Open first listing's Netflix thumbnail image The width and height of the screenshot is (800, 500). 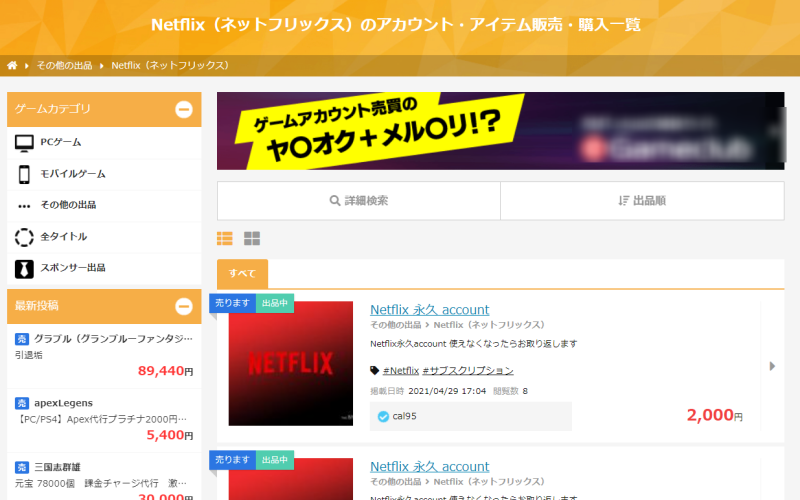291,363
